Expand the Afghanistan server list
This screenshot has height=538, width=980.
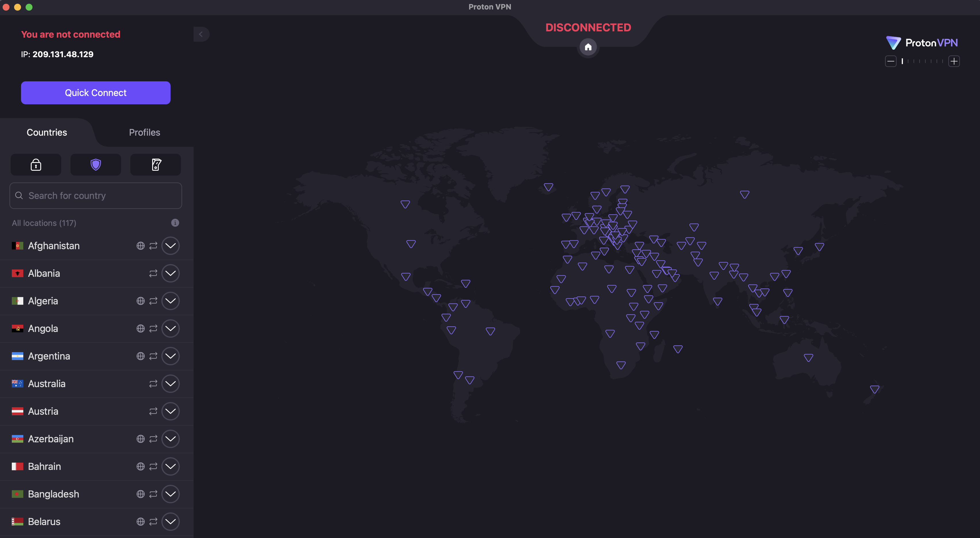pos(171,246)
